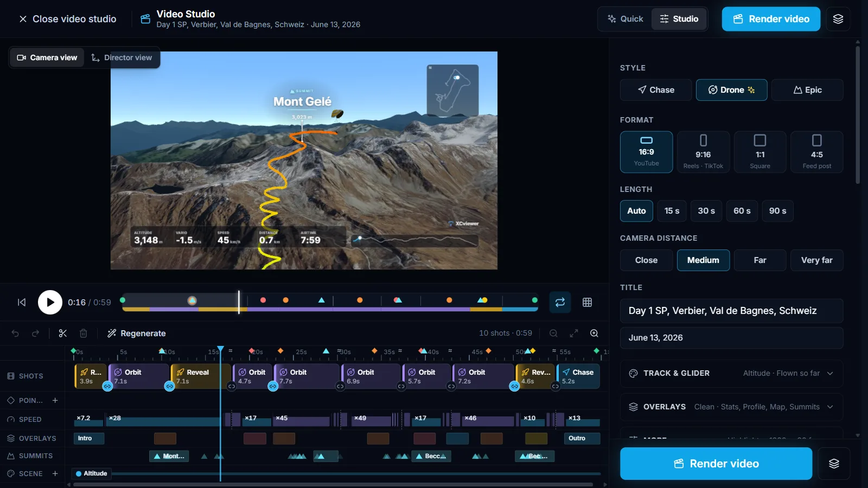Toggle the loop playback button
Viewport: 868px width, 488px height.
click(560, 303)
